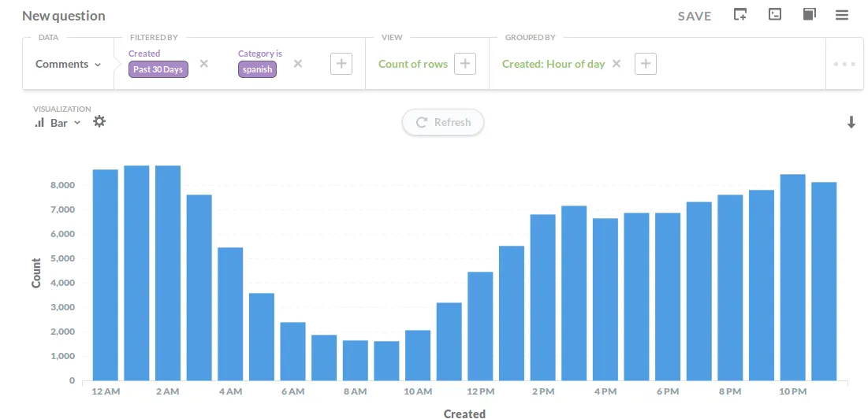Image resolution: width=868 pixels, height=419 pixels.
Task: Click the 12 AM x-axis label
Action: pyautogui.click(x=105, y=391)
